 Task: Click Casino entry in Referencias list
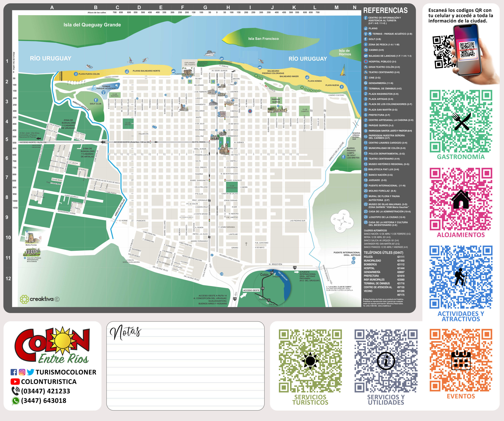[x=376, y=50]
